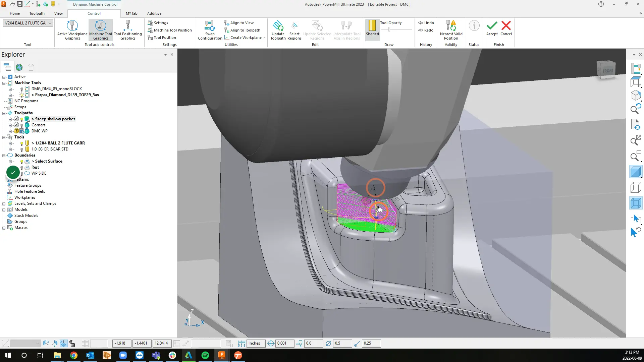Viewport: 644px width, 362px height.
Task: Expand Active tree node
Action: 4,77
